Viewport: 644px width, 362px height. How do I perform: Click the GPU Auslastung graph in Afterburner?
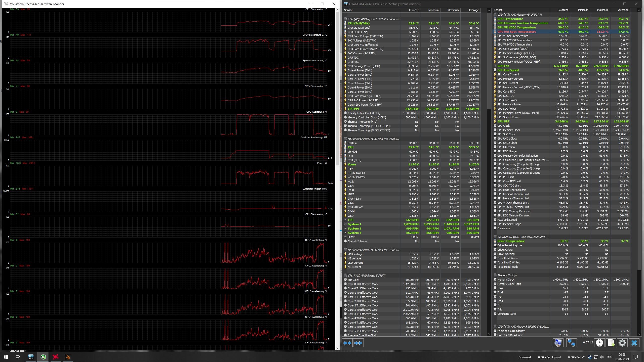pyautogui.click(x=169, y=124)
